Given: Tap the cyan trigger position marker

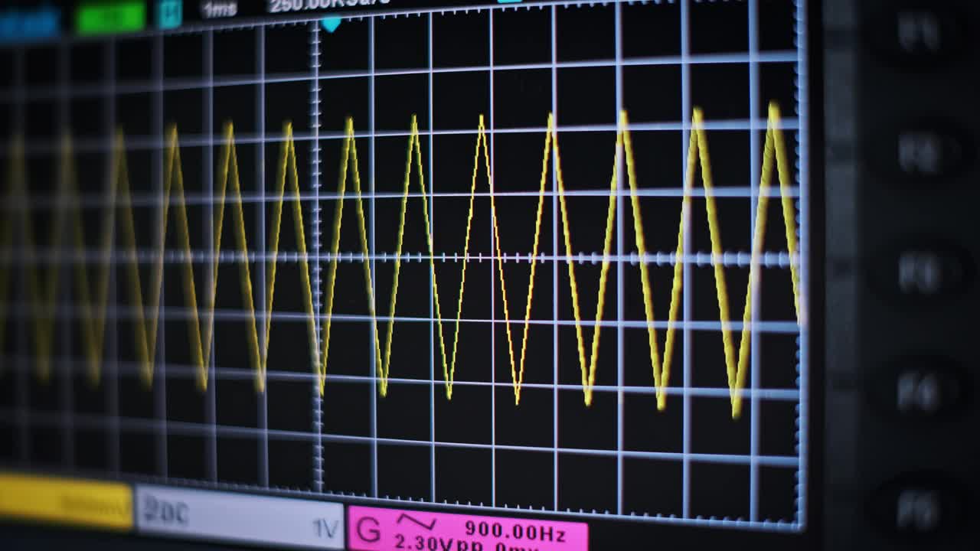Looking at the screenshot, I should pos(330,24).
